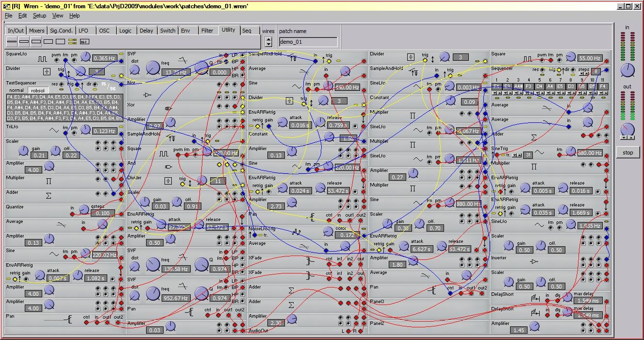The height and width of the screenshot is (340, 644).
Task: Click the Sequencer step value 'E5'
Action: tap(561, 86)
